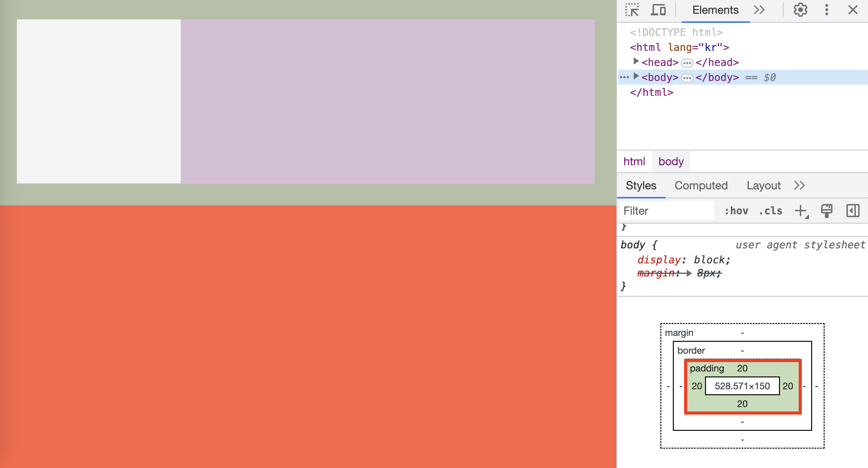Select html in the breadcrumb bar
This screenshot has height=468, width=868.
(634, 162)
